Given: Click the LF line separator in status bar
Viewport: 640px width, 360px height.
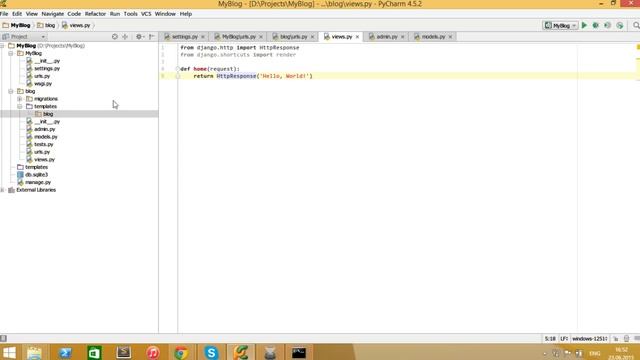Looking at the screenshot, I should 564,339.
